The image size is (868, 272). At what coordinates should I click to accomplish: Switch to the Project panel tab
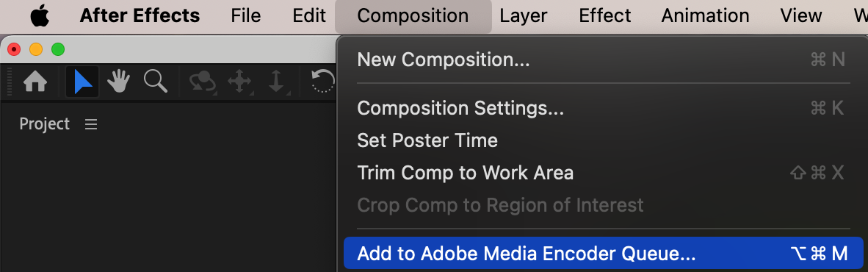point(45,124)
